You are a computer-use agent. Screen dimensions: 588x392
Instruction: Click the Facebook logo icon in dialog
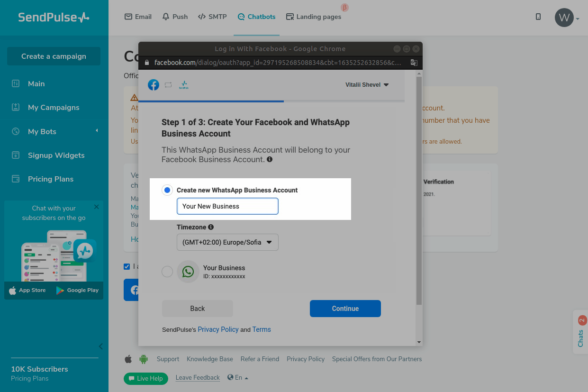154,85
